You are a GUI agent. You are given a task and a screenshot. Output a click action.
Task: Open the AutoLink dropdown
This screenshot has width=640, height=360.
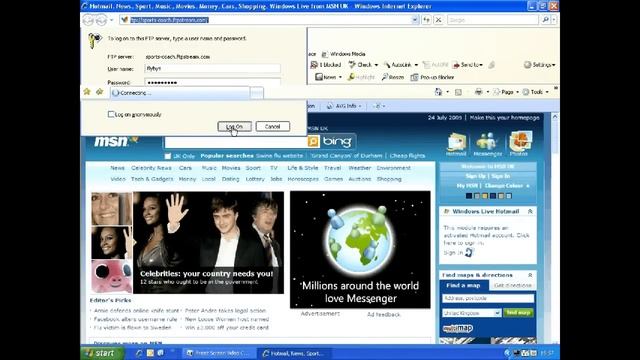coord(416,65)
